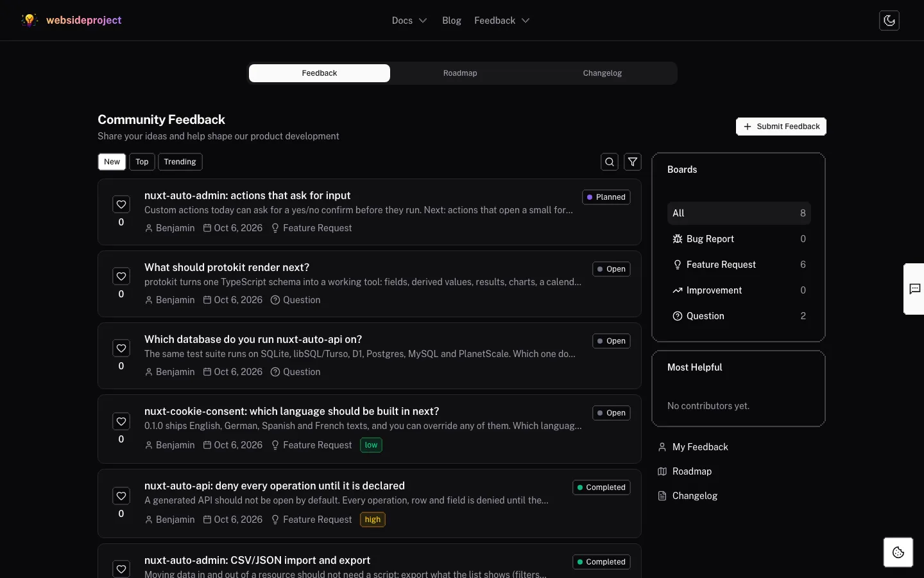The image size is (924, 578).
Task: Open the side feedback chat widget icon
Action: click(x=915, y=289)
